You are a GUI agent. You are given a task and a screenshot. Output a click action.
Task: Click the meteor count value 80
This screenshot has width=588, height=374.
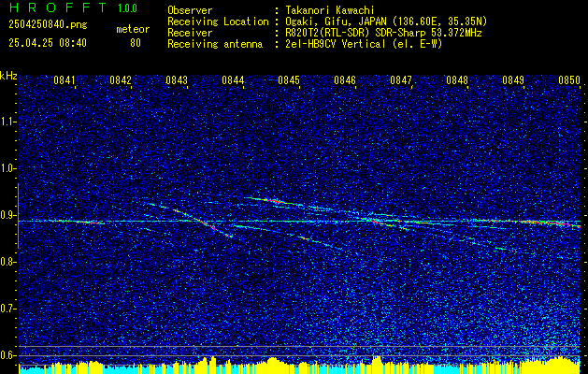(136, 43)
